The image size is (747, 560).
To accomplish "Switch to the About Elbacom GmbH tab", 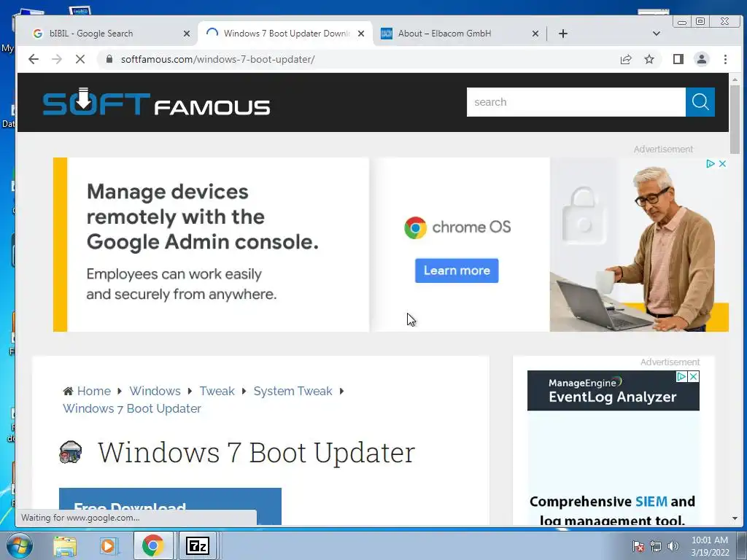I will [460, 34].
